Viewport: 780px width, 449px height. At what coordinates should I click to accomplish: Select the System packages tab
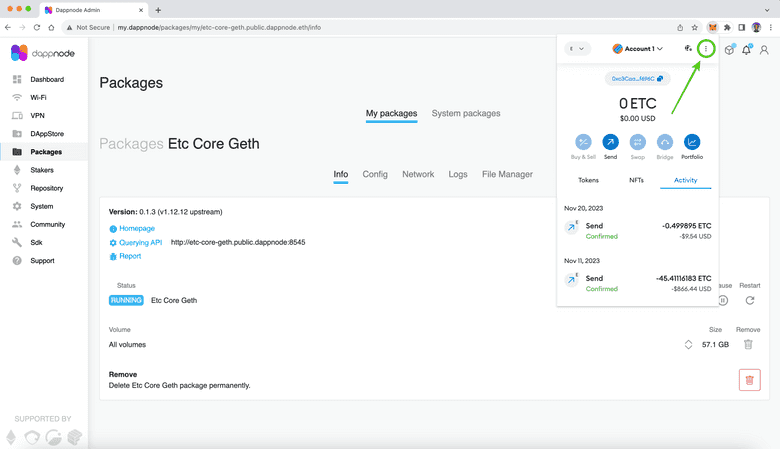tap(466, 114)
